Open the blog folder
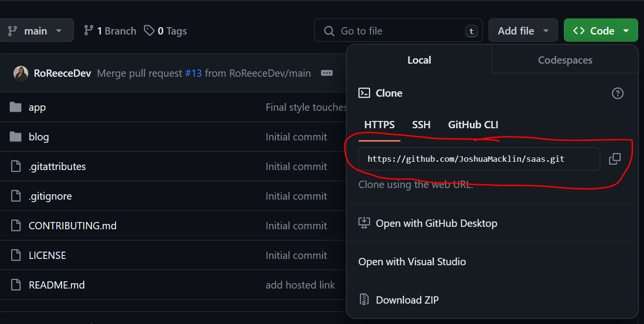 click(39, 137)
